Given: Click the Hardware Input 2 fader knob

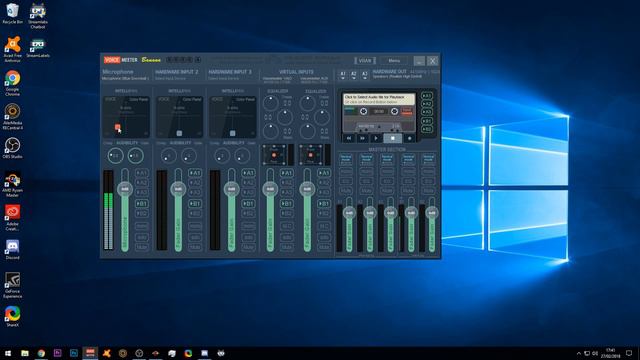Looking at the screenshot, I should click(x=178, y=189).
